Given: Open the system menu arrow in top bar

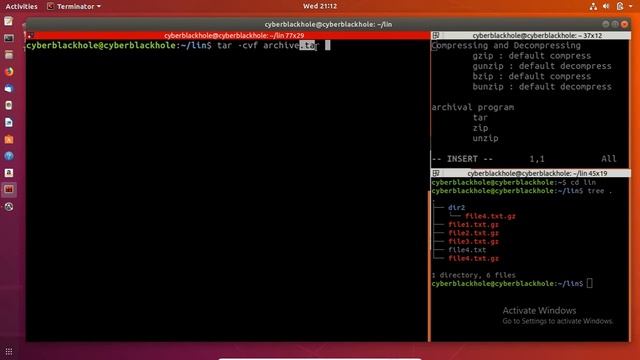Looking at the screenshot, I should [631, 6].
